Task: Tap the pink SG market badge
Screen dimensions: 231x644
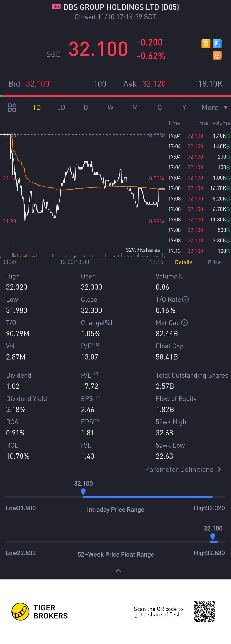Action: [x=56, y=6]
